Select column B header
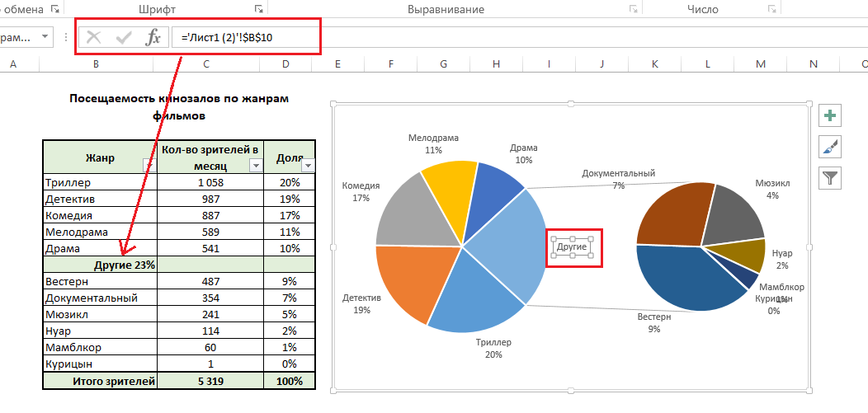The image size is (868, 413). tap(97, 64)
